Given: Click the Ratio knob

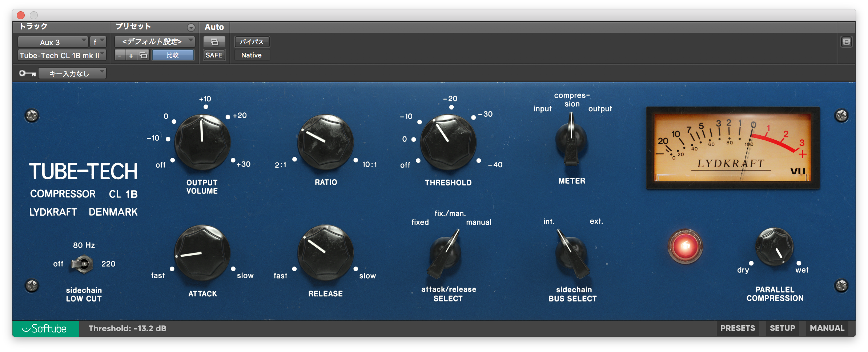Looking at the screenshot, I should pyautogui.click(x=325, y=142).
